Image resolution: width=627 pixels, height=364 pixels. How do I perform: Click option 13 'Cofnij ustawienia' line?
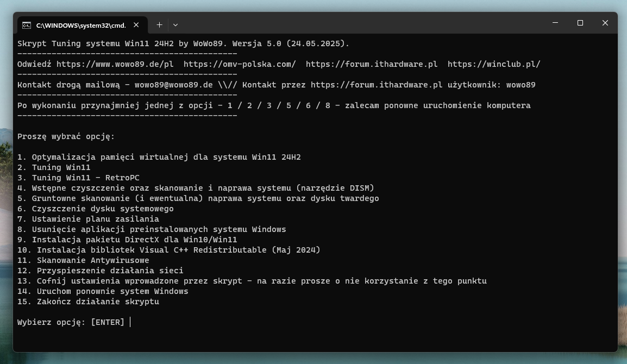pos(252,281)
